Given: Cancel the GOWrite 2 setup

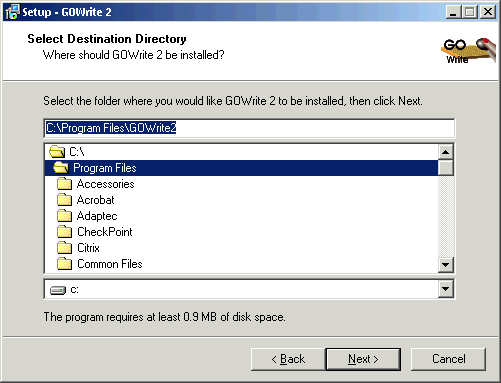Looking at the screenshot, I should click(448, 359).
